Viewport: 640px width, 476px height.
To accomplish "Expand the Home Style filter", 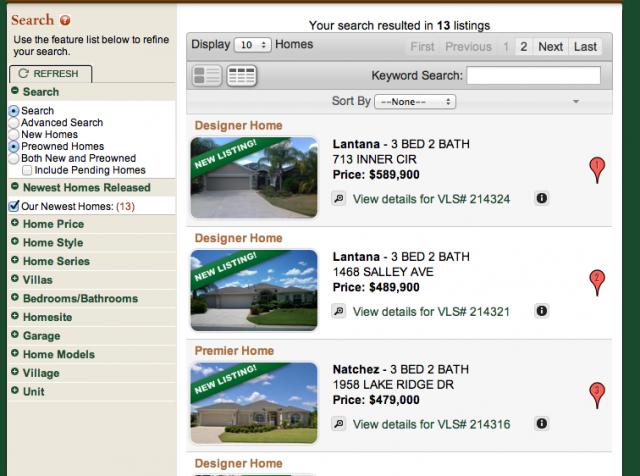I will [15, 241].
